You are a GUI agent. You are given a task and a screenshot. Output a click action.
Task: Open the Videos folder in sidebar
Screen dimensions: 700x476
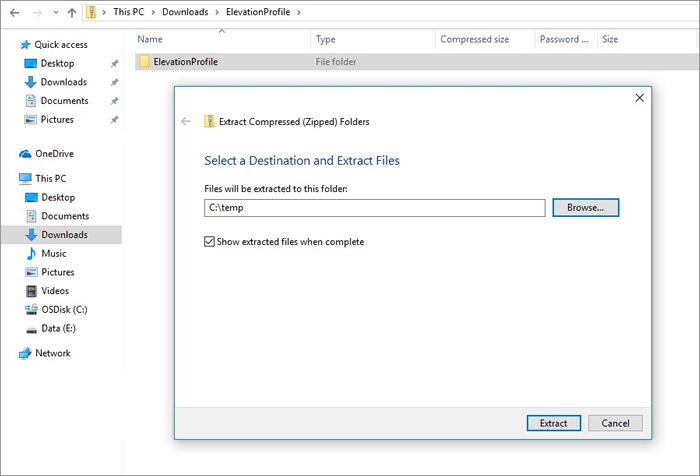click(x=55, y=291)
